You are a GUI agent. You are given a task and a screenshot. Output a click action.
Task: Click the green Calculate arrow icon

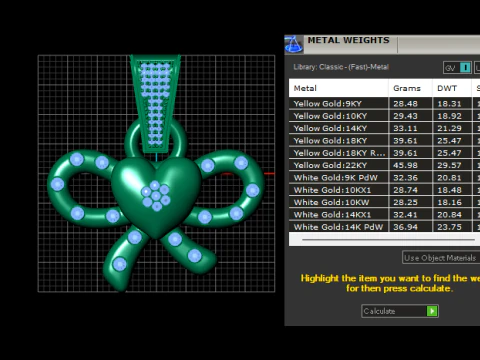point(432,311)
